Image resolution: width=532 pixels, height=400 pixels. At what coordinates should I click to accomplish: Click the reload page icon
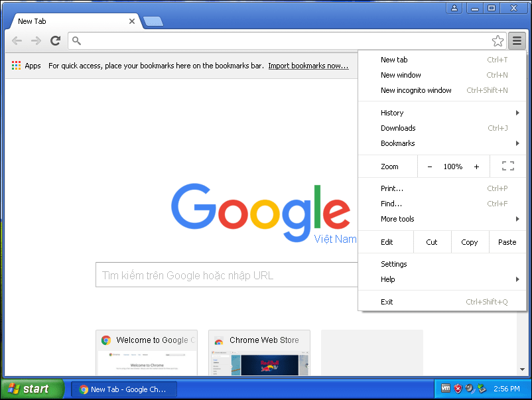pos(56,41)
